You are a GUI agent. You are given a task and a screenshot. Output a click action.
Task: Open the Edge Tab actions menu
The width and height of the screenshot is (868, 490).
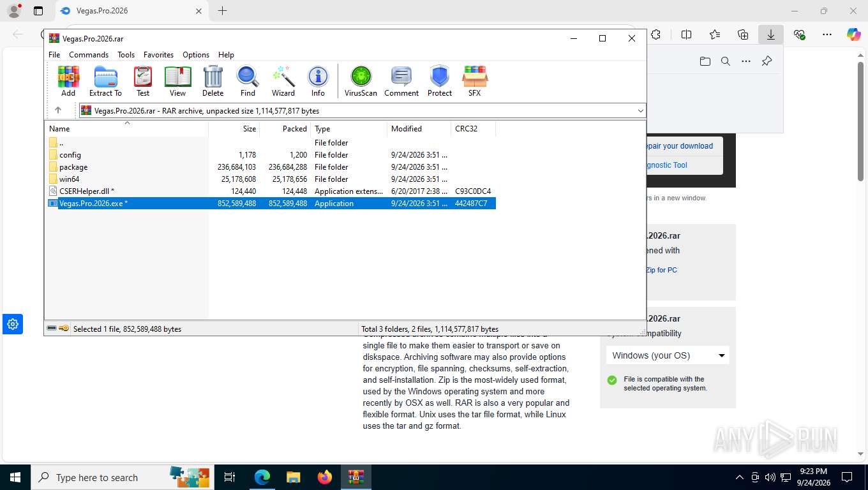[38, 11]
